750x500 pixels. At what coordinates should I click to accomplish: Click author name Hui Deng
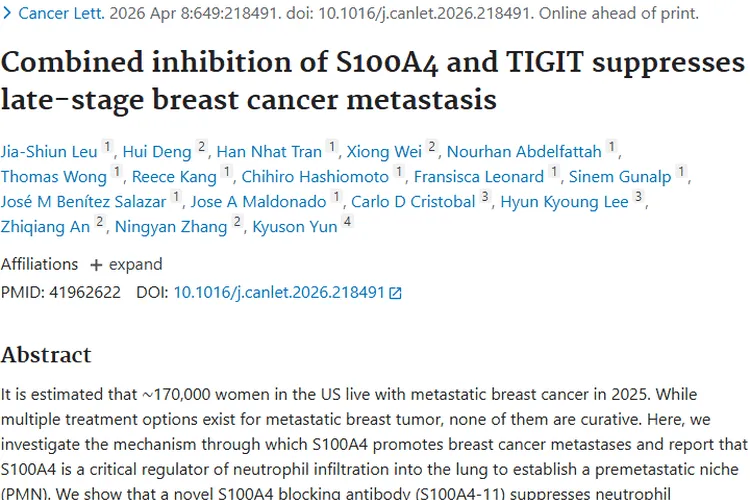coord(157,152)
